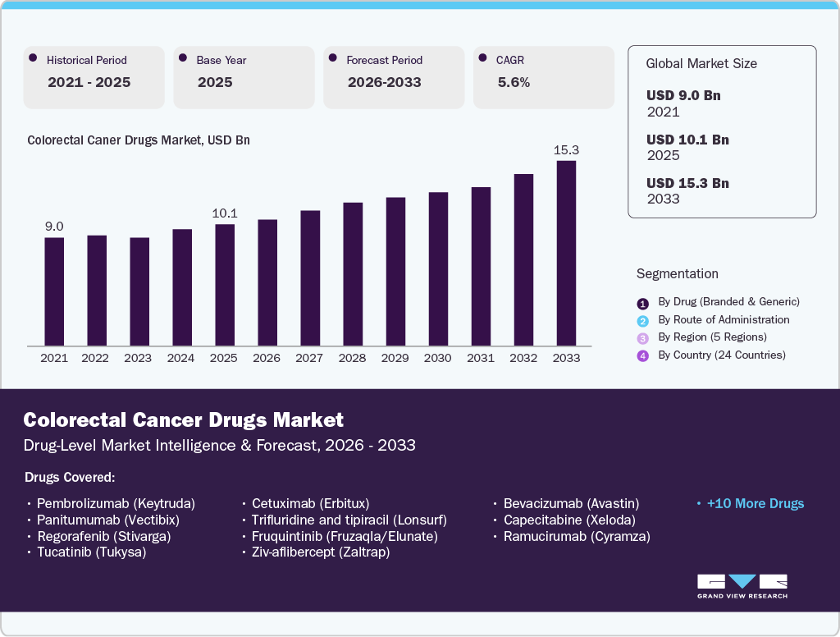Click the Colorectal Cancer Drugs Market headline
Image resolution: width=840 pixels, height=637 pixels.
click(x=184, y=419)
